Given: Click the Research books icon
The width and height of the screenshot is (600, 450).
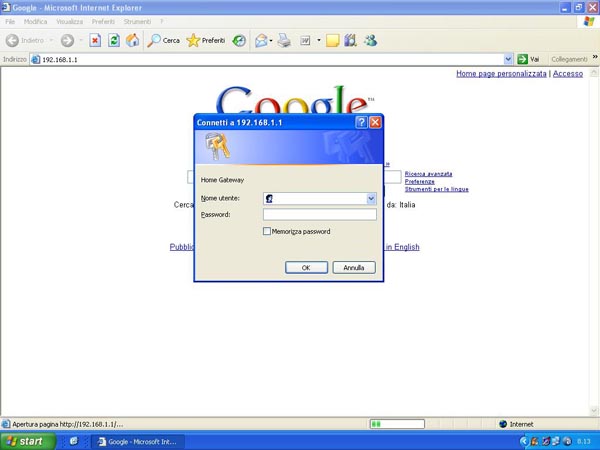Looking at the screenshot, I should 350,40.
